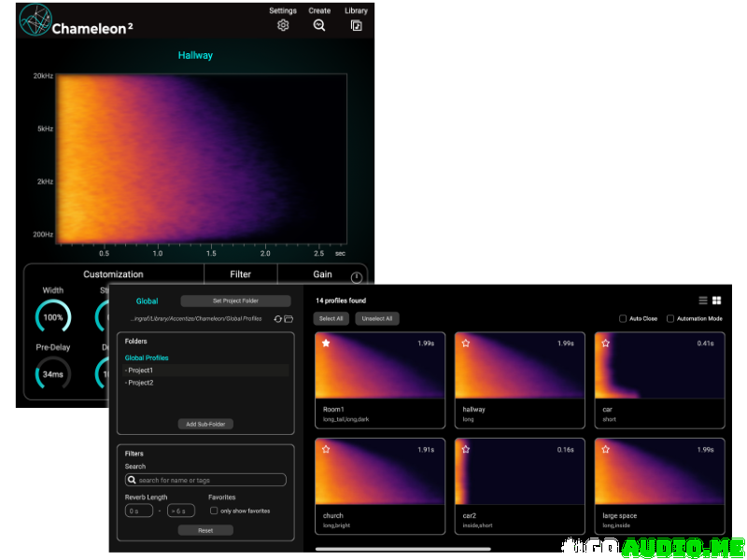Toggle the power bypass icon near Gain
Image resolution: width=747 pixels, height=560 pixels.
coord(357,278)
